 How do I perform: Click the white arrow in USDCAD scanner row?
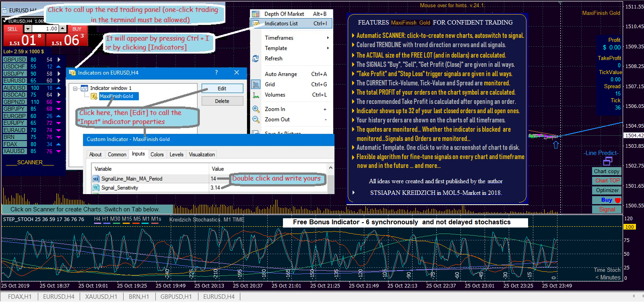[x=59, y=95]
